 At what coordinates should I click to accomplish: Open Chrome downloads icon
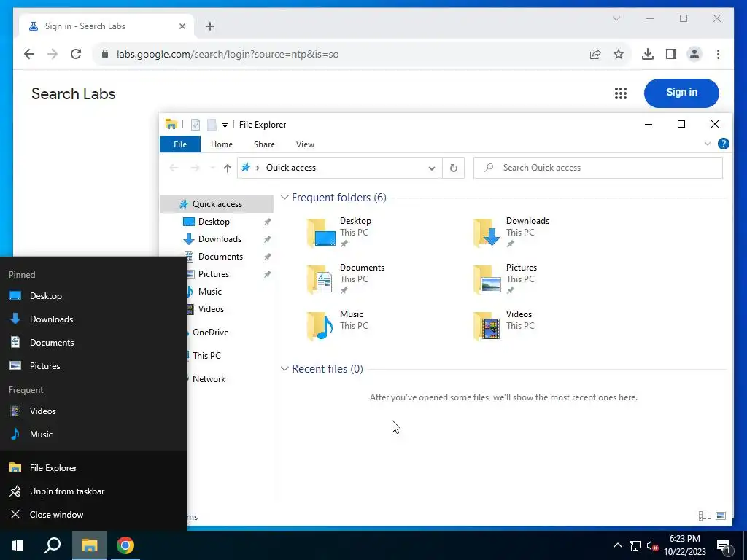tap(648, 54)
